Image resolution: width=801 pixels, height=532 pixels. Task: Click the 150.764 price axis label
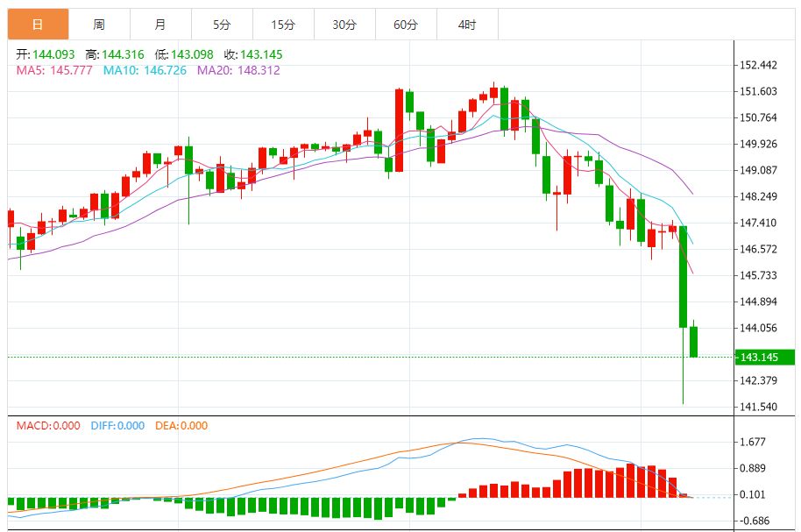point(758,117)
